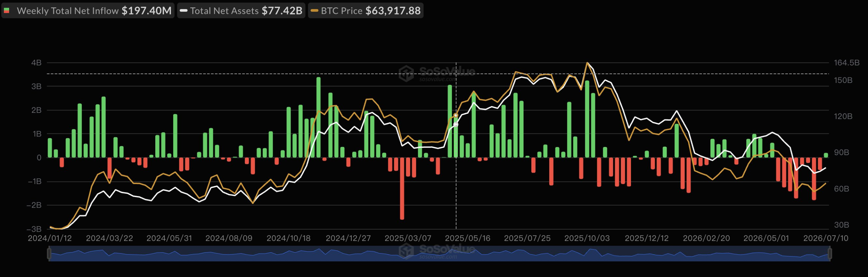Screen dimensions: 868x277
Task: Click the 164.5B right axis label
Action: click(x=847, y=63)
